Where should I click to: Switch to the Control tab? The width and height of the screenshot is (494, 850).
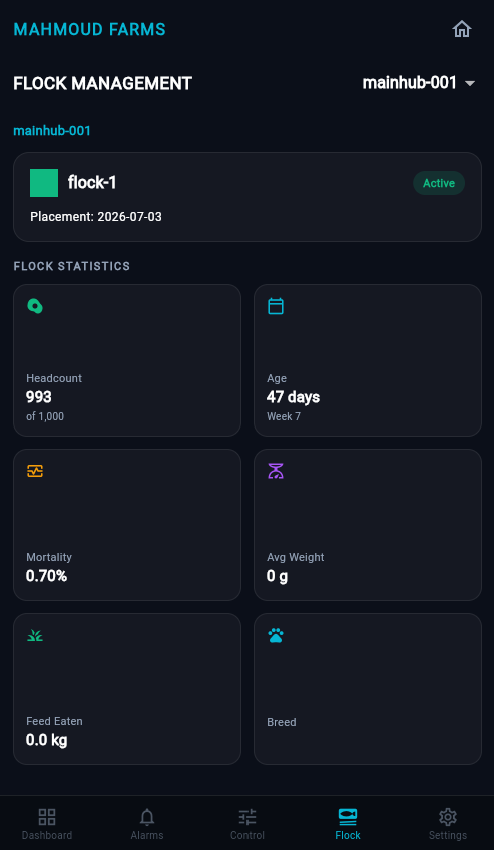pos(247,823)
